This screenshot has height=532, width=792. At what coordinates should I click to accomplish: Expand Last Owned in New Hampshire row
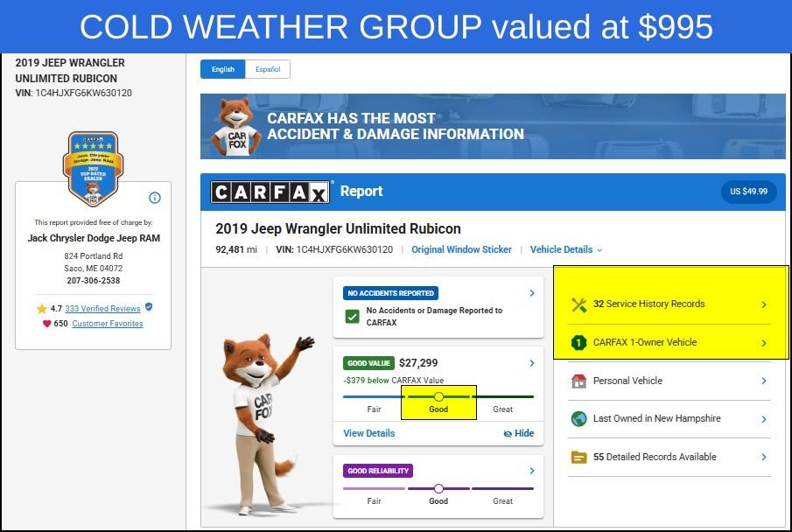(669, 419)
